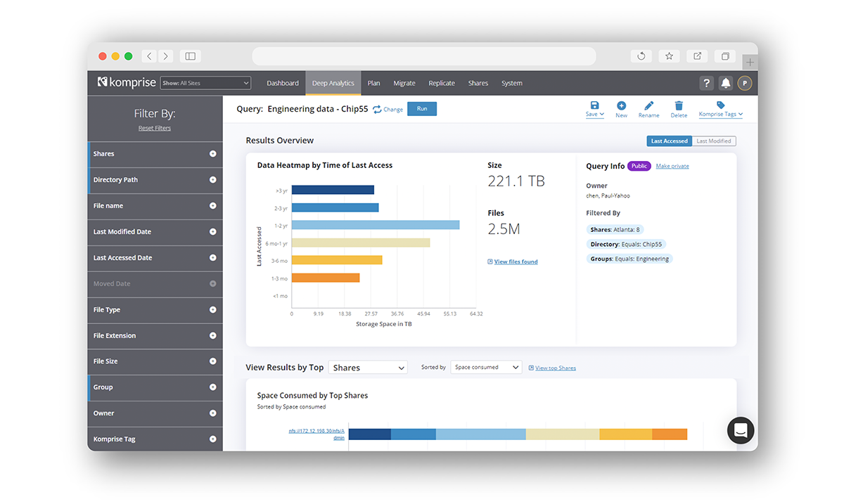Image resolution: width=844 pixels, height=504 pixels.
Task: Select the Rename pencil icon
Action: pos(648,108)
